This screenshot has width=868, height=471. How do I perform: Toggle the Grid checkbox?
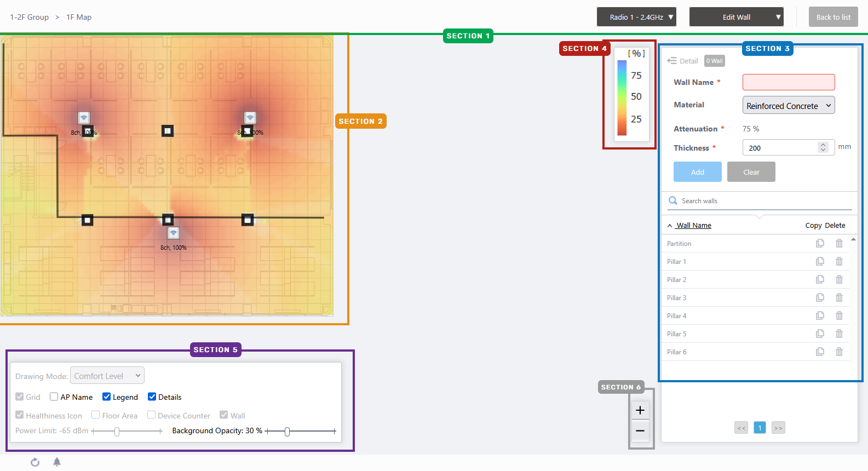pyautogui.click(x=20, y=397)
